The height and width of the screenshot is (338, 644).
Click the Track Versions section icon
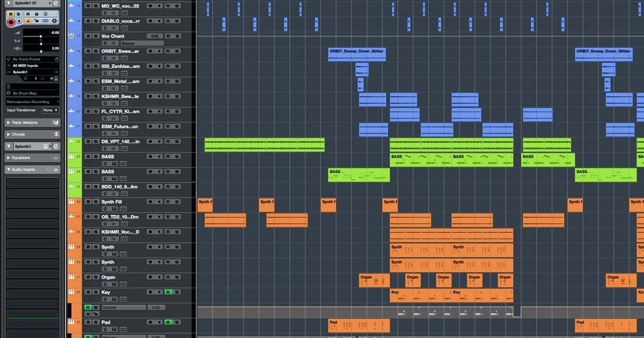[x=56, y=123]
